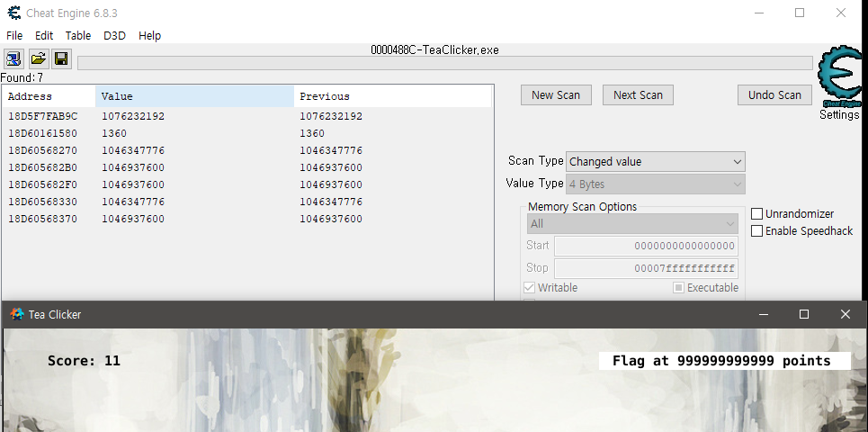Expand the memory region All dropdown
The height and width of the screenshot is (432, 868).
click(x=632, y=224)
